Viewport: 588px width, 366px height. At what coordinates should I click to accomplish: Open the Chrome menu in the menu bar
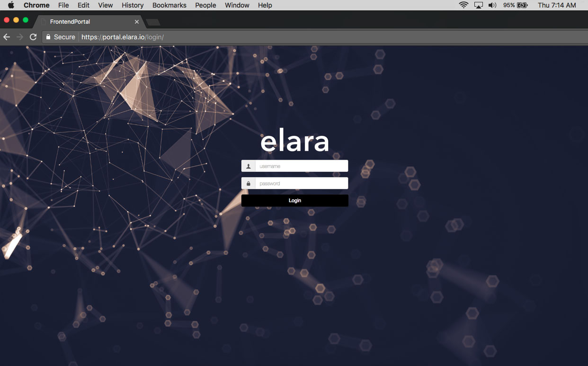coord(36,5)
